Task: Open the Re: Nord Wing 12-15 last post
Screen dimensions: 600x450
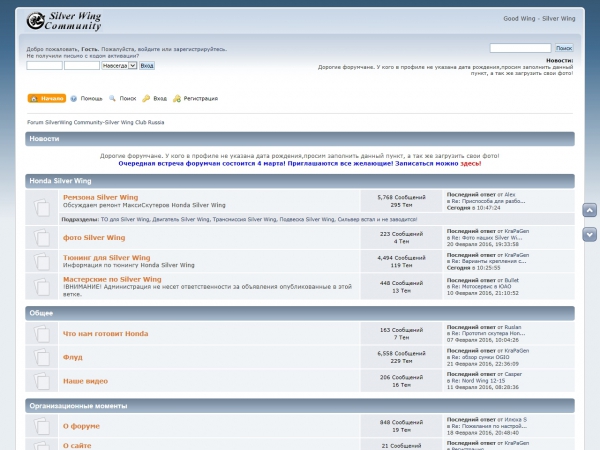Action: click(x=478, y=381)
